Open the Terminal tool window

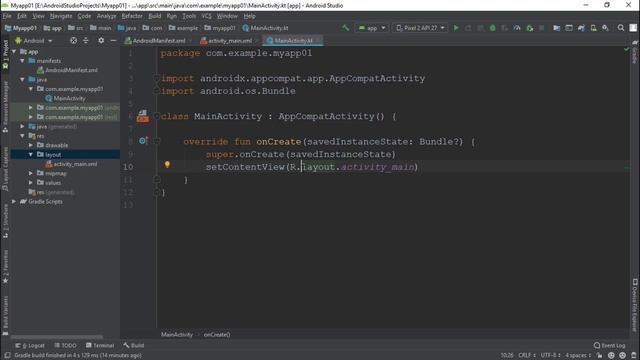click(100, 346)
